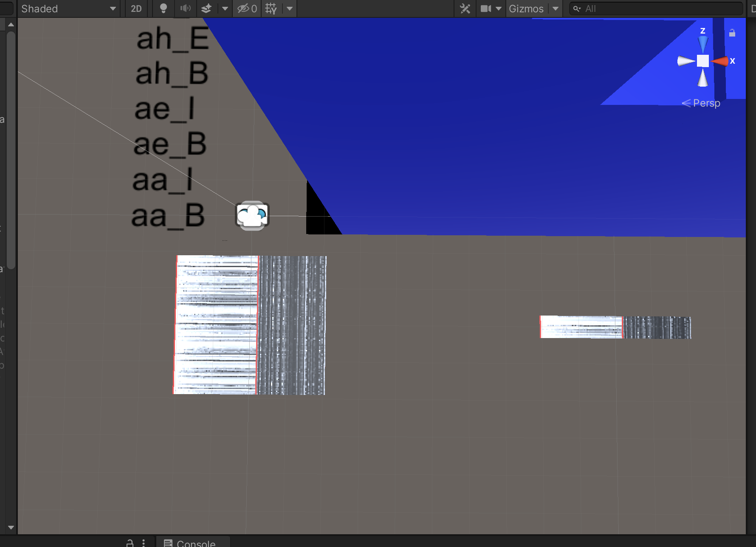Click the blue Z axis cone

(703, 44)
